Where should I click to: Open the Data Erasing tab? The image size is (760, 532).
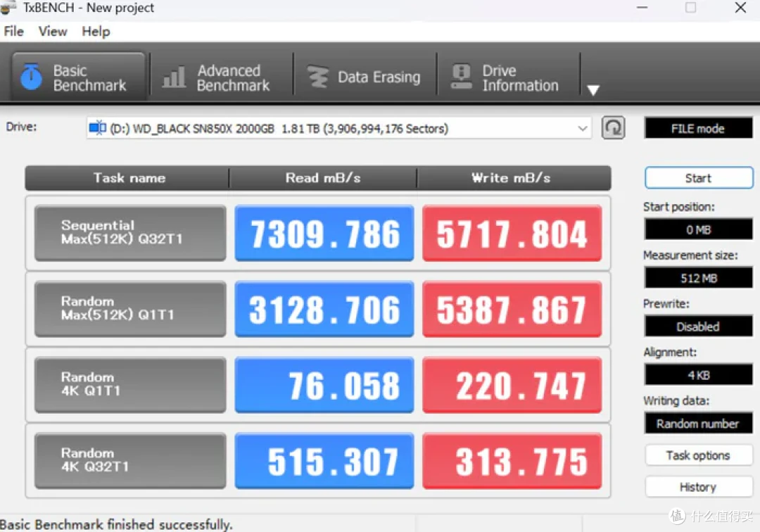tap(365, 77)
